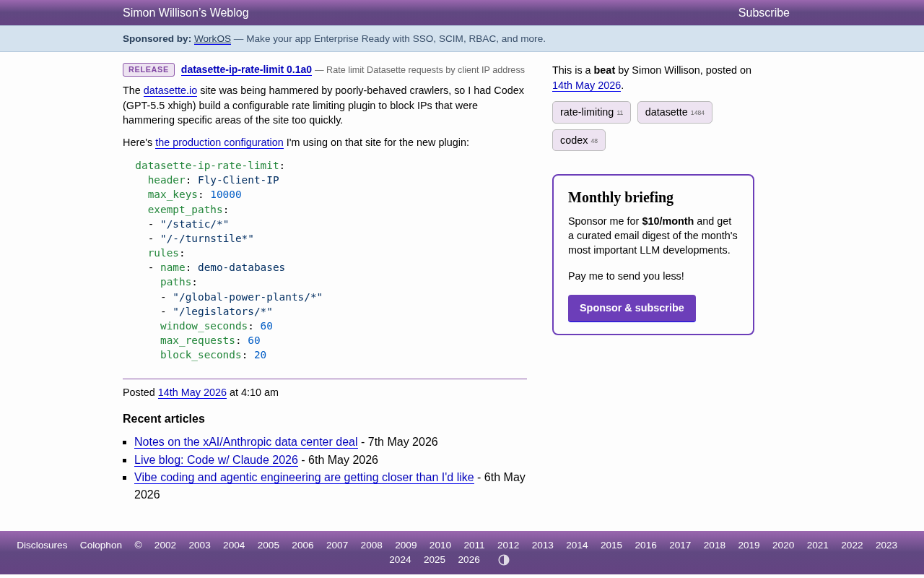Go to the 2005 archive
924x578 pixels.
[269, 545]
